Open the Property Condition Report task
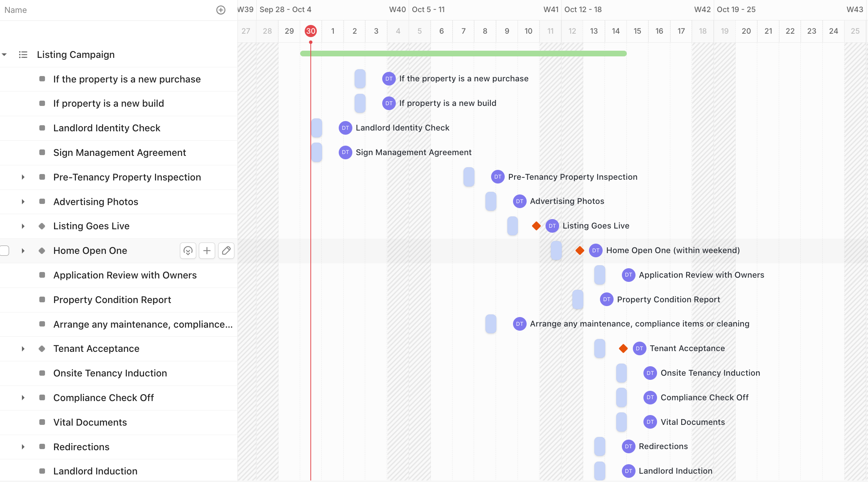This screenshot has width=868, height=482. (112, 300)
